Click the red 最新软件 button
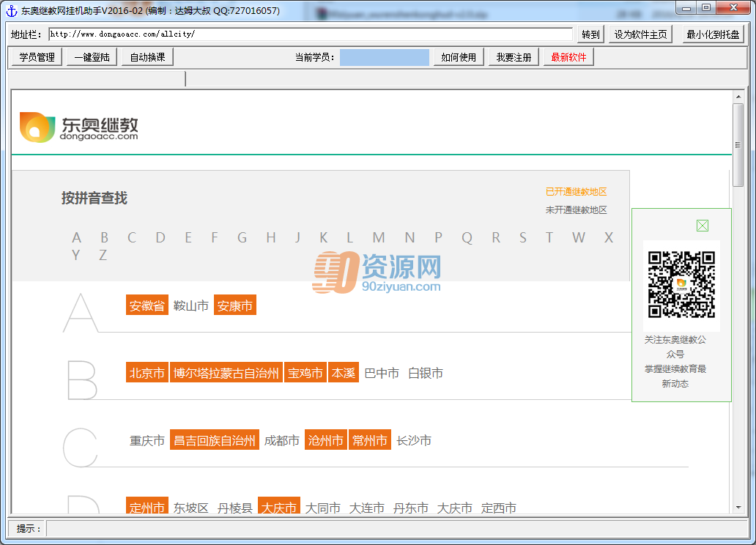Image resolution: width=756 pixels, height=545 pixels. click(x=568, y=57)
